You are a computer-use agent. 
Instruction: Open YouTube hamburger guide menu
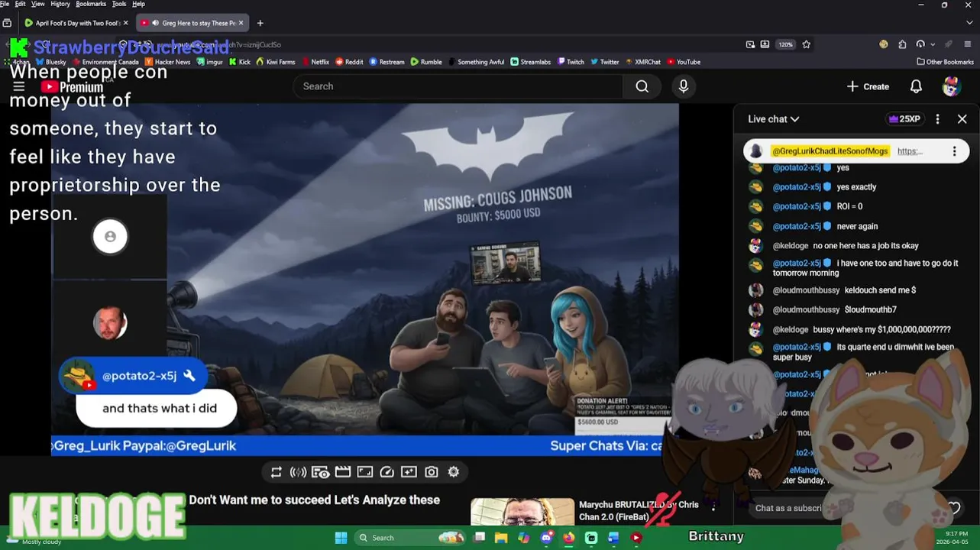(x=19, y=86)
